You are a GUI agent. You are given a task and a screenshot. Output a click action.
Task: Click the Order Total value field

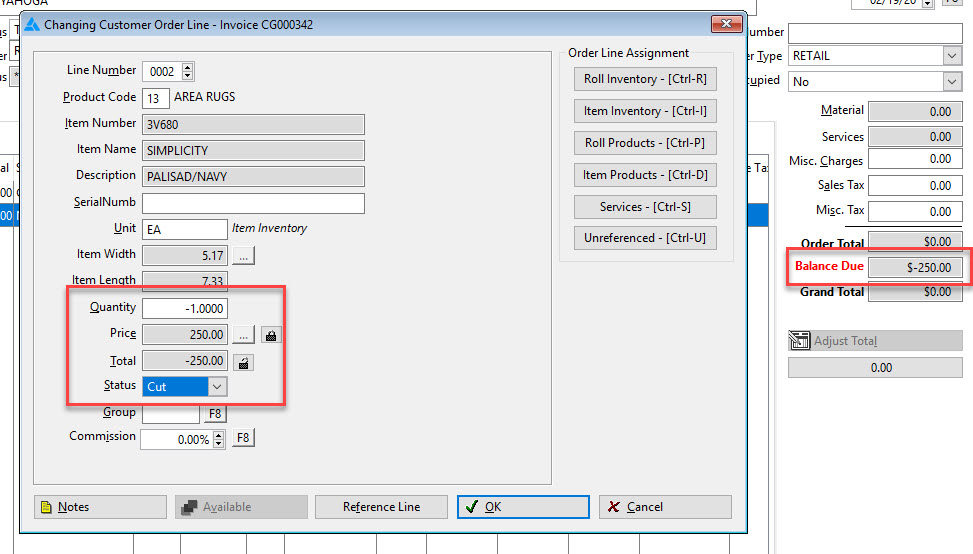(915, 241)
